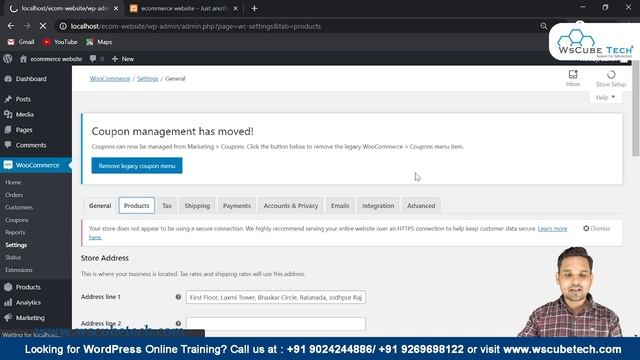Click the Address line 1 input field
Screen dimensions: 640x360
pos(276,297)
